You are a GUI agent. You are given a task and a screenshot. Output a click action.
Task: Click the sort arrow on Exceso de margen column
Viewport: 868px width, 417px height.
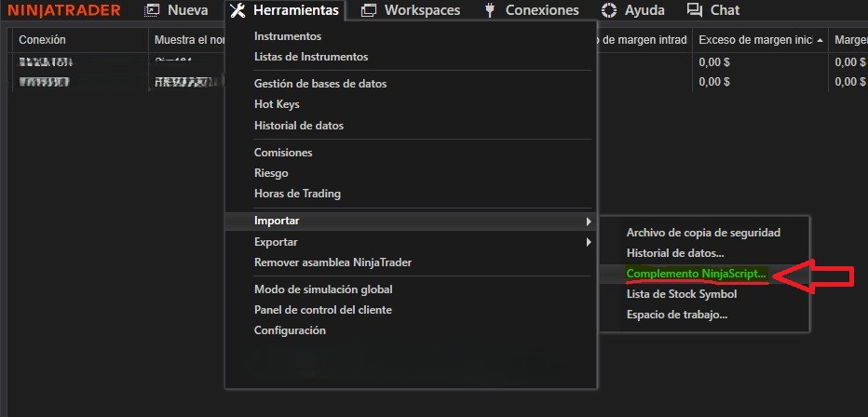(820, 40)
